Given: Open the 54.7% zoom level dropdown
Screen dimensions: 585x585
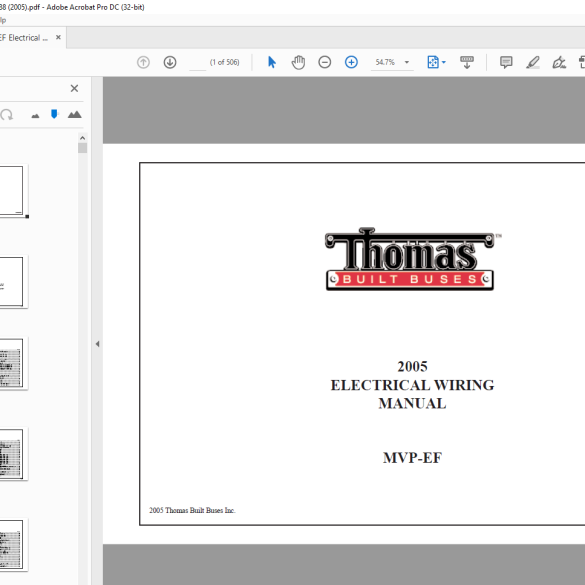Looking at the screenshot, I should click(x=407, y=62).
